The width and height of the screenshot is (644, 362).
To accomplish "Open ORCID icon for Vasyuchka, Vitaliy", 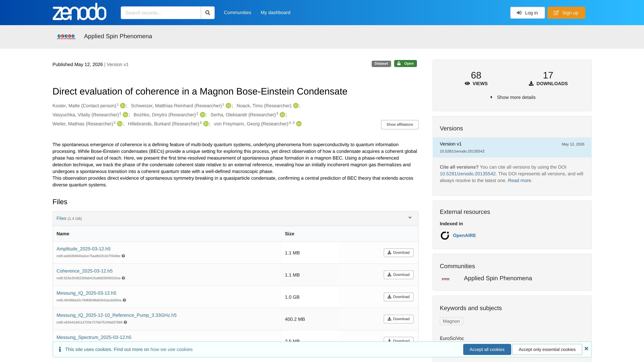I will (125, 115).
